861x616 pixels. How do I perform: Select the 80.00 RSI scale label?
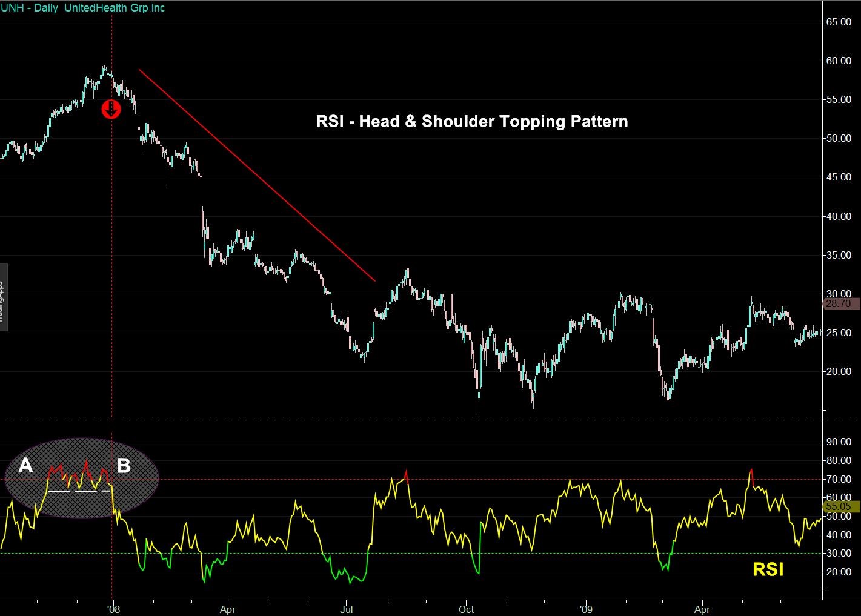coord(839,460)
